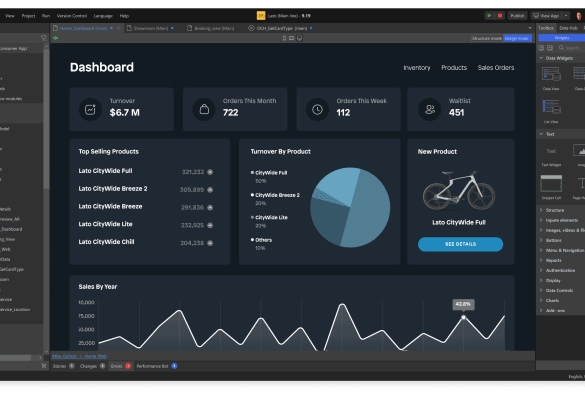585x393 pixels.
Task: Focus the Toolbox search field
Action: tap(572, 48)
